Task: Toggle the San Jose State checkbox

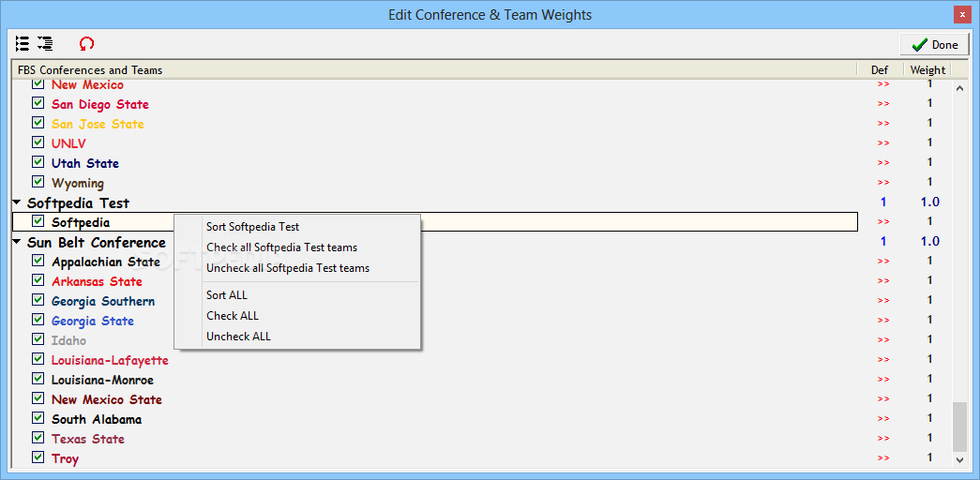Action: 38,123
